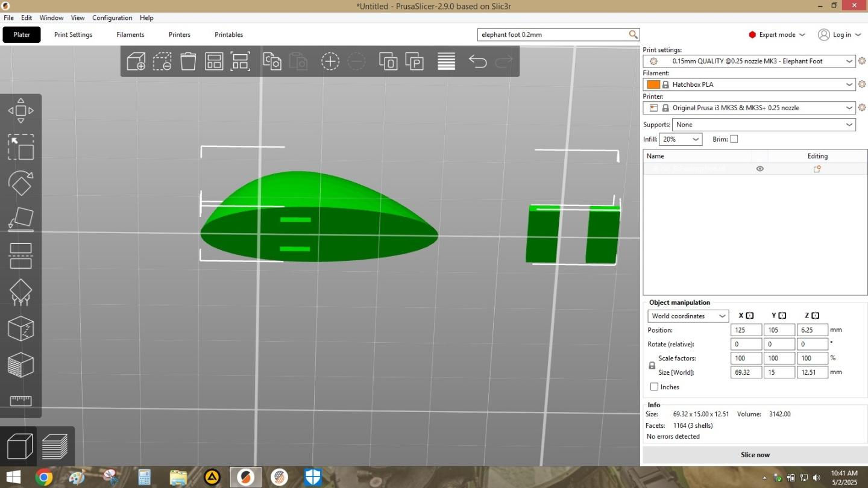Click the Undo arrow icon
Image resolution: width=868 pixels, height=488 pixels.
point(477,61)
